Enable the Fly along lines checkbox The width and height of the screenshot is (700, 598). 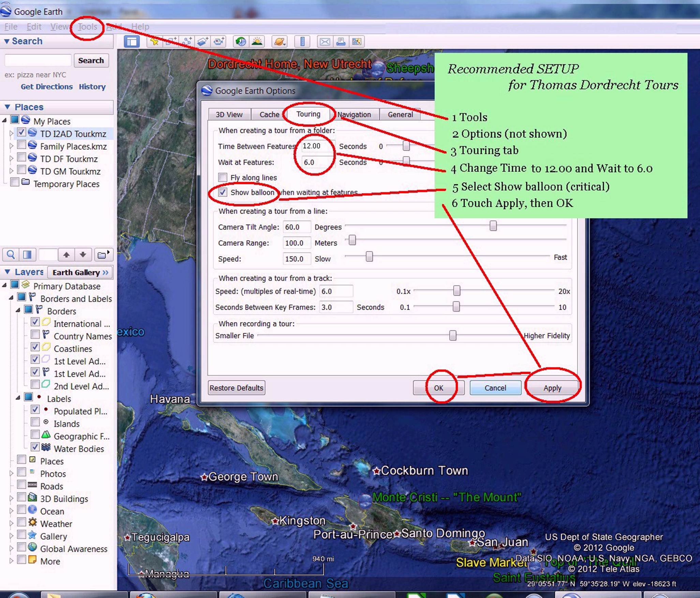coord(223,177)
